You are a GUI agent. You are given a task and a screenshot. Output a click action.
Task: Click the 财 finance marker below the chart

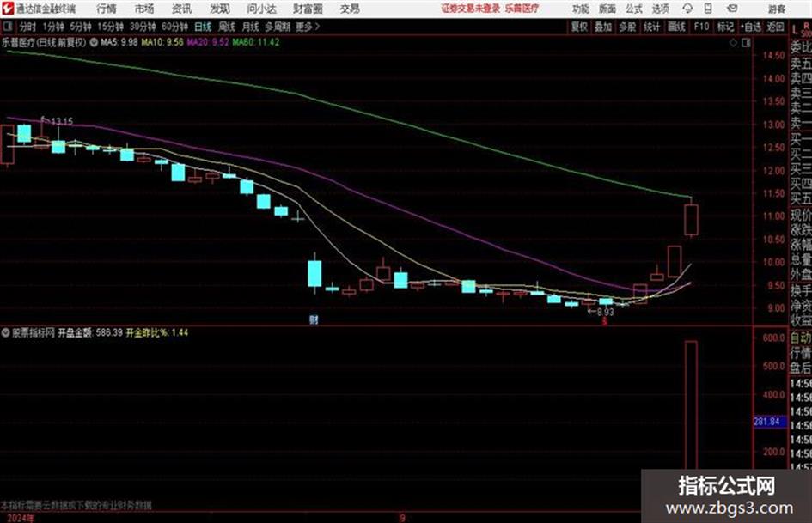(314, 320)
